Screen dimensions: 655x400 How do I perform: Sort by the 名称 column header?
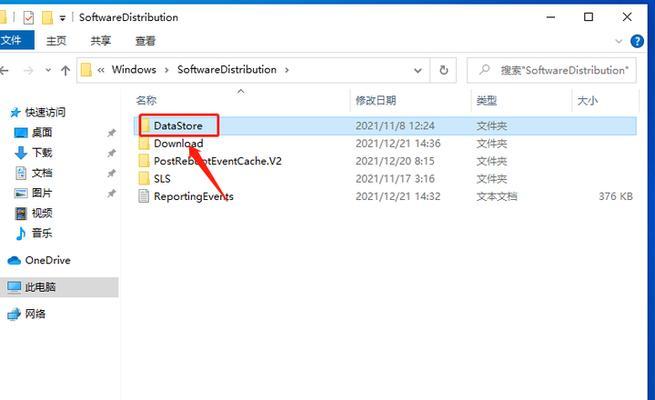click(146, 100)
